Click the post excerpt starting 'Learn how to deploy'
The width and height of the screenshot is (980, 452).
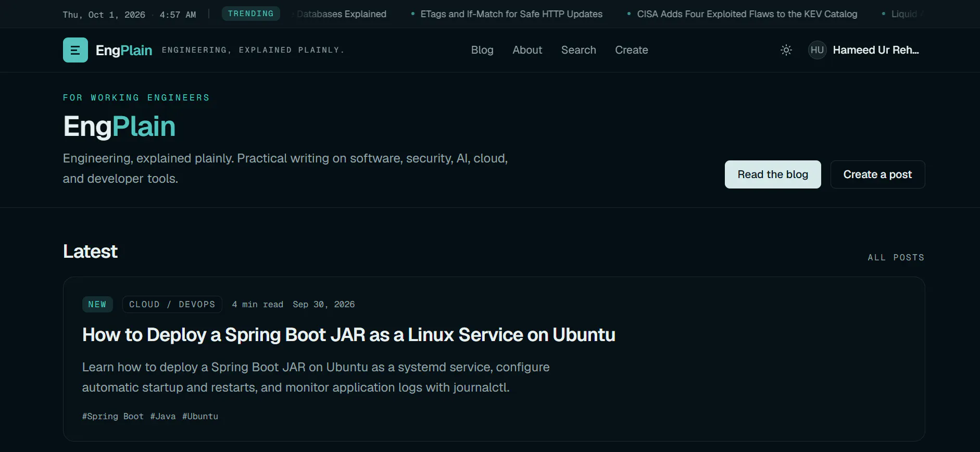coord(316,377)
